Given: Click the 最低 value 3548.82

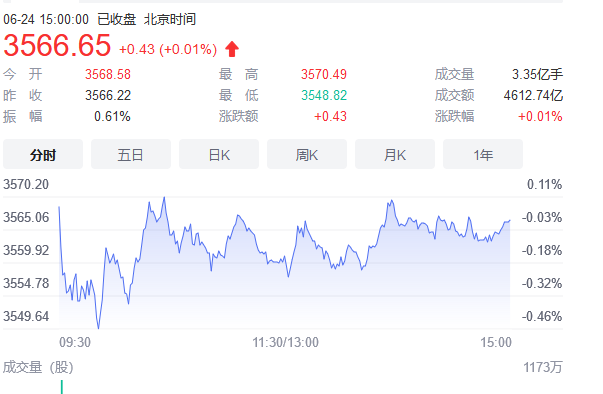Looking at the screenshot, I should pos(324,95).
